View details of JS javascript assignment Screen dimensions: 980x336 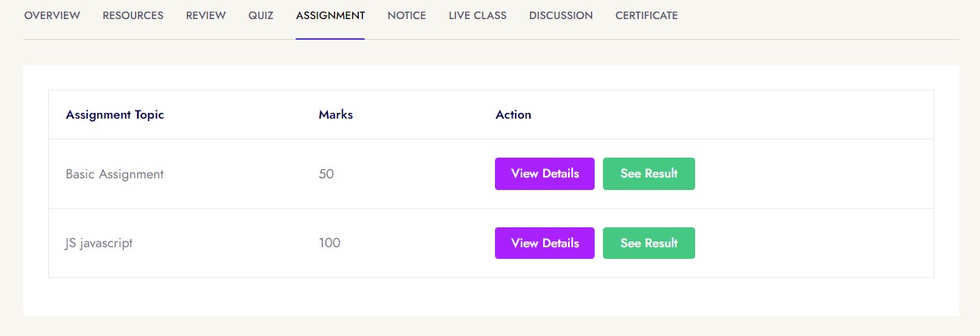[545, 243]
